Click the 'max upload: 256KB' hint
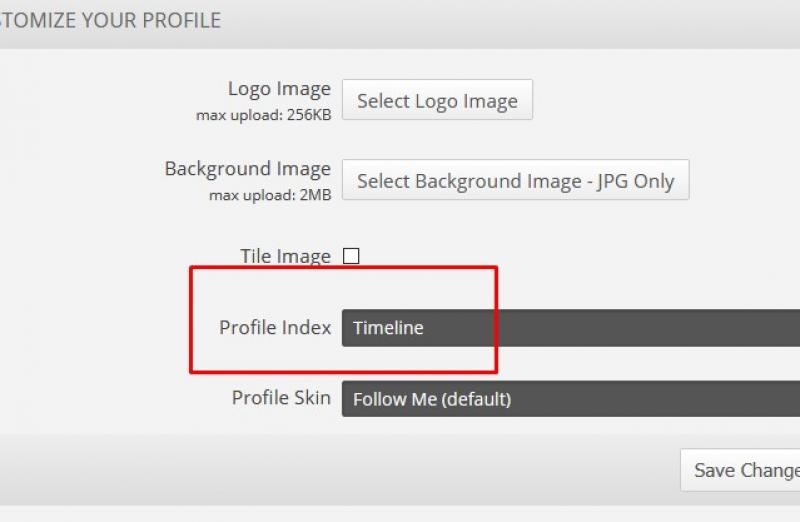Image resolution: width=800 pixels, height=522 pixels. tap(263, 115)
